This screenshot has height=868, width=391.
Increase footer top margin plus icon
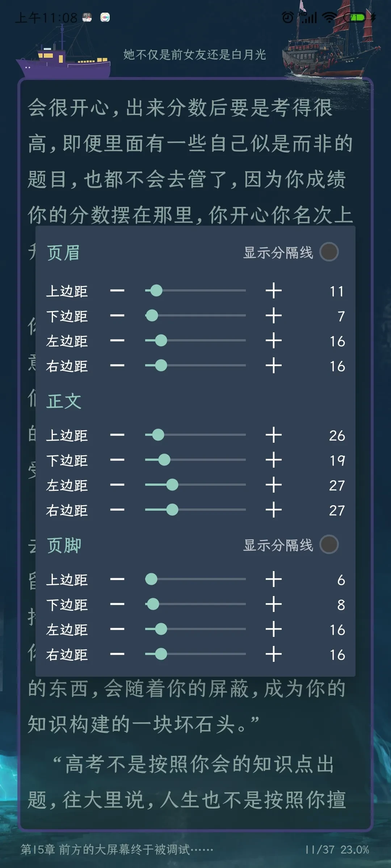[x=273, y=579]
